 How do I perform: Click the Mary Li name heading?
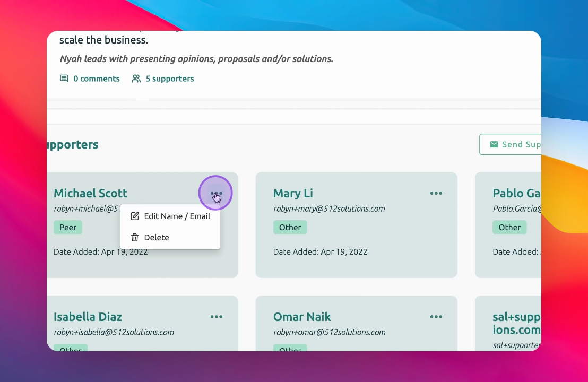click(x=293, y=193)
